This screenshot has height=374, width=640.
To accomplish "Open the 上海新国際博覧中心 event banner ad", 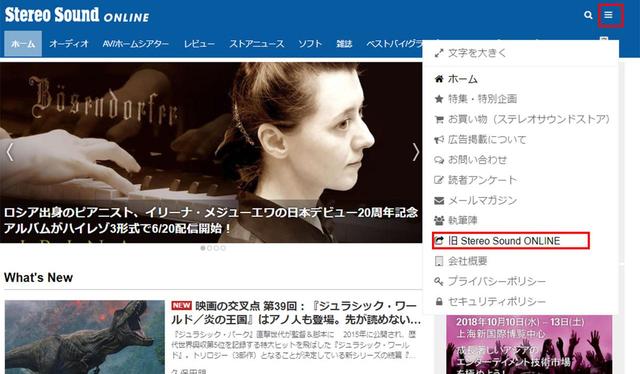I will coord(529,344).
